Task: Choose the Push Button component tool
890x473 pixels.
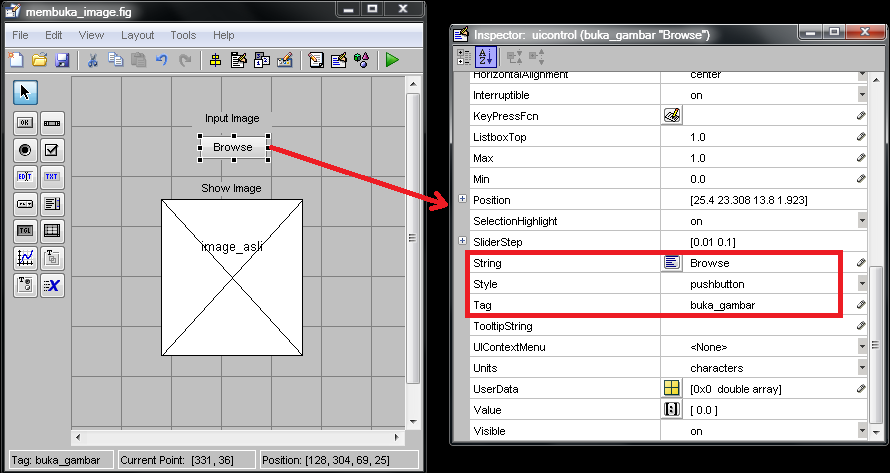Action: coord(25,123)
